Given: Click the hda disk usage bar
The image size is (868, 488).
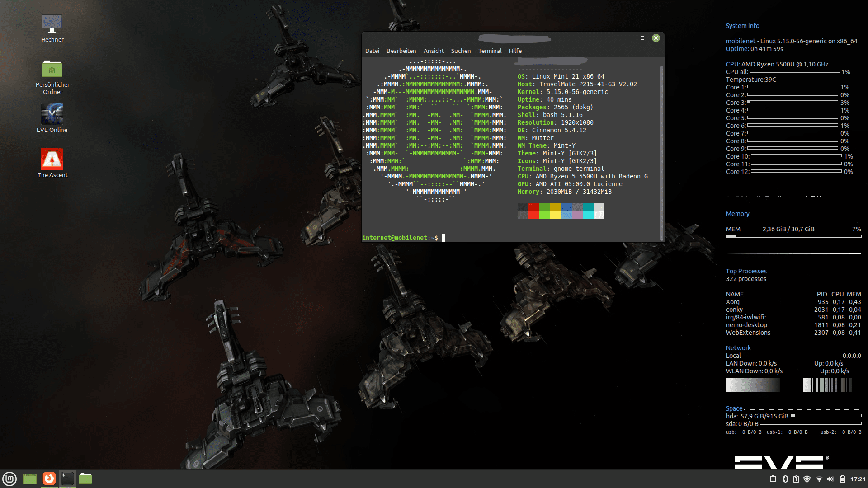Looking at the screenshot, I should (826, 416).
